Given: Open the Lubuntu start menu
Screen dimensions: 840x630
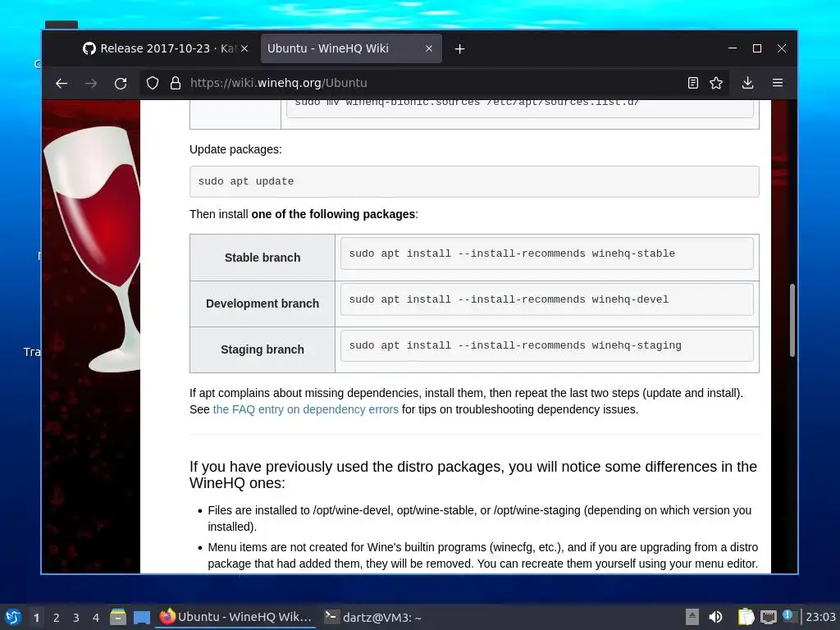Looking at the screenshot, I should (13, 617).
